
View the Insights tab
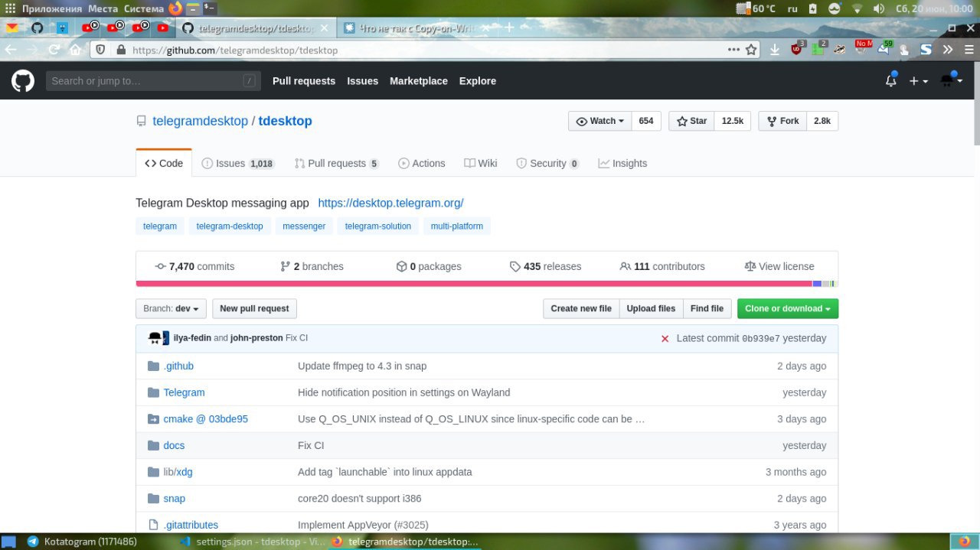click(x=622, y=163)
